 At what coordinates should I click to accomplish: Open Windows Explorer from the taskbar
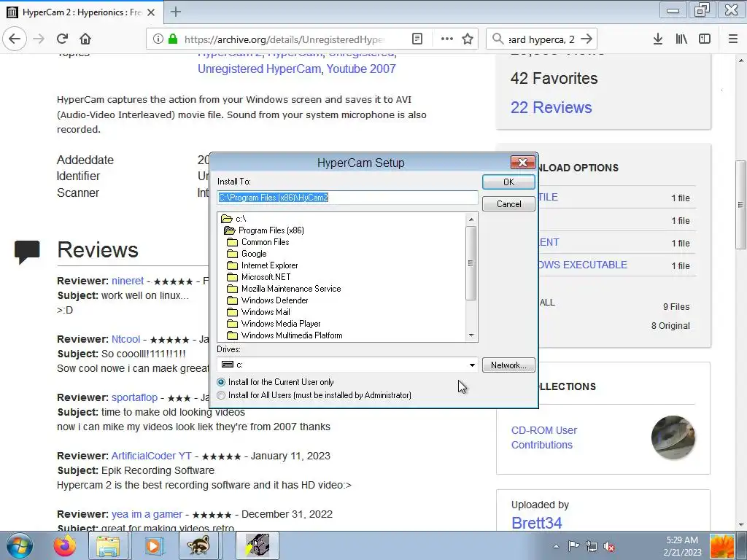[x=108, y=545]
